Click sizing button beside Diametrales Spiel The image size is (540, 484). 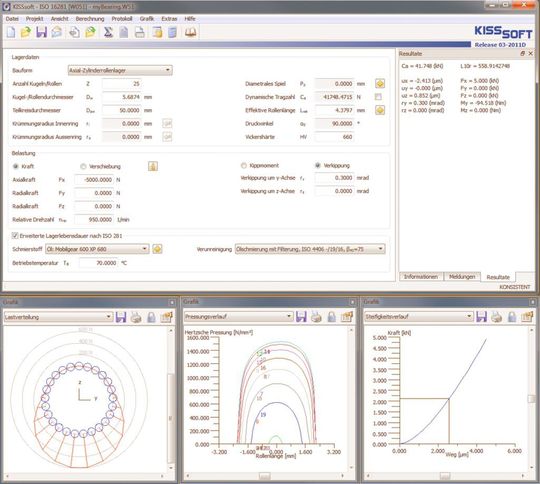(380, 83)
